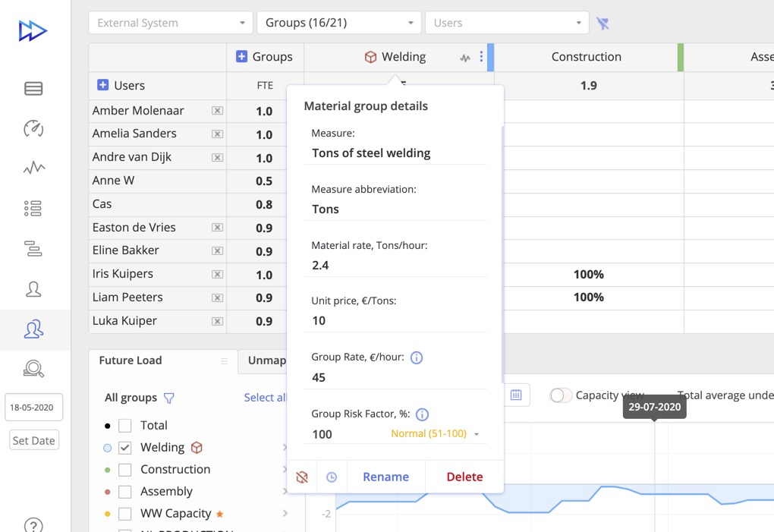Click the Group Rate info icon

pos(416,357)
